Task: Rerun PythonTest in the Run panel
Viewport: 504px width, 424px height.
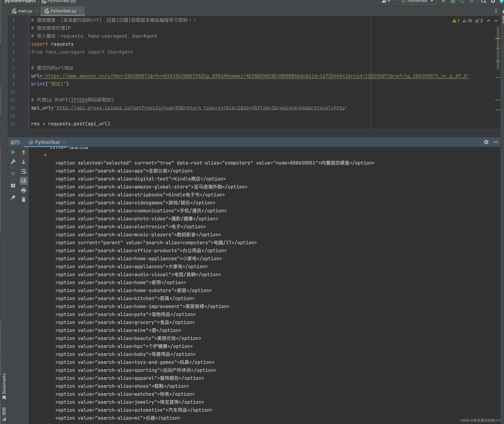Action: [x=13, y=152]
